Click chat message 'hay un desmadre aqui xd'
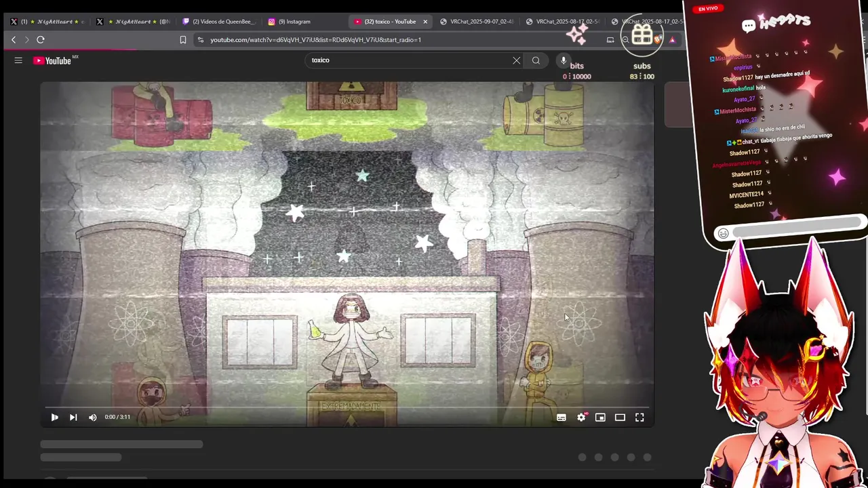Image resolution: width=868 pixels, height=488 pixels. click(783, 75)
